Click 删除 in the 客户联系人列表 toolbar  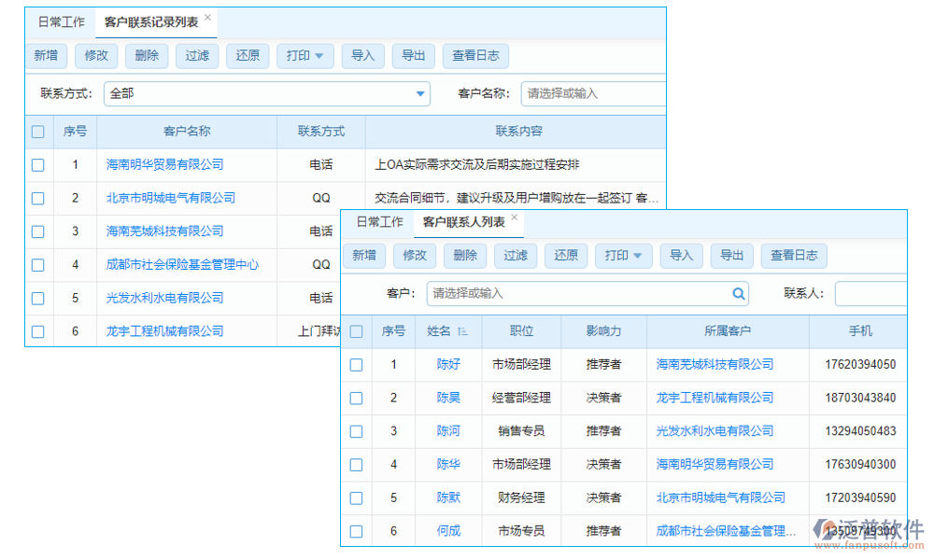pos(465,255)
